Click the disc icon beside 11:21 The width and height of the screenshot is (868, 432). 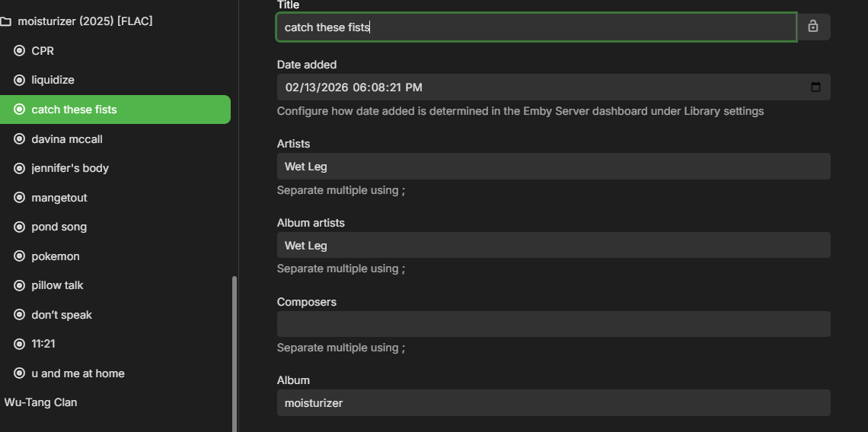coord(20,344)
